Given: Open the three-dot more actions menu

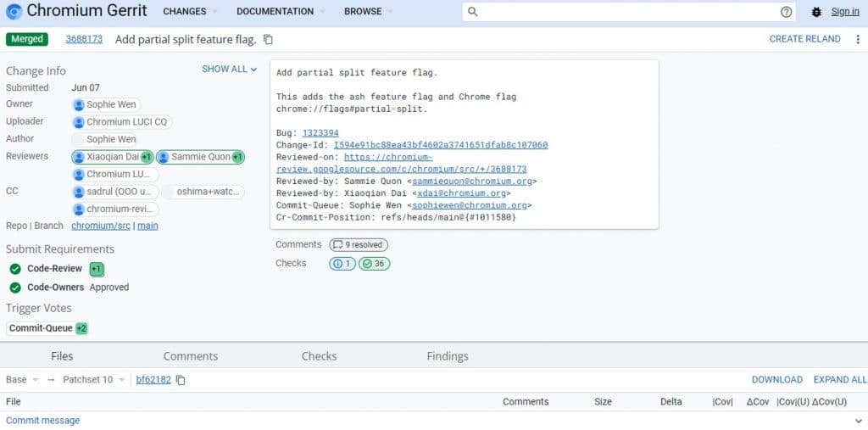Looking at the screenshot, I should [858, 39].
